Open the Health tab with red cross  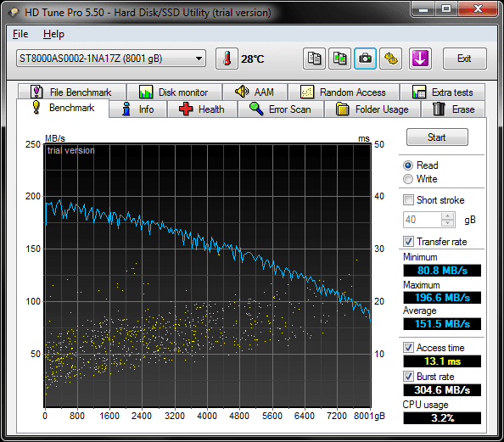tap(202, 109)
